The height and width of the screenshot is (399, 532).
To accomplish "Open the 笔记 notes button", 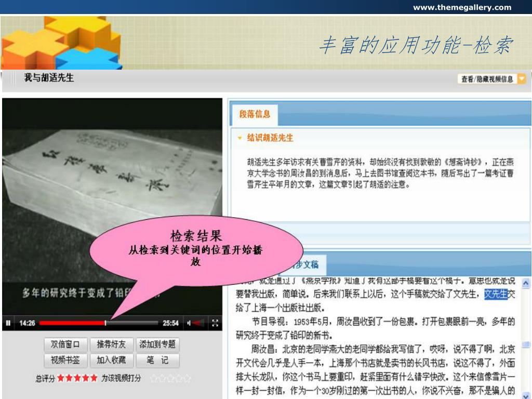I will point(157,360).
